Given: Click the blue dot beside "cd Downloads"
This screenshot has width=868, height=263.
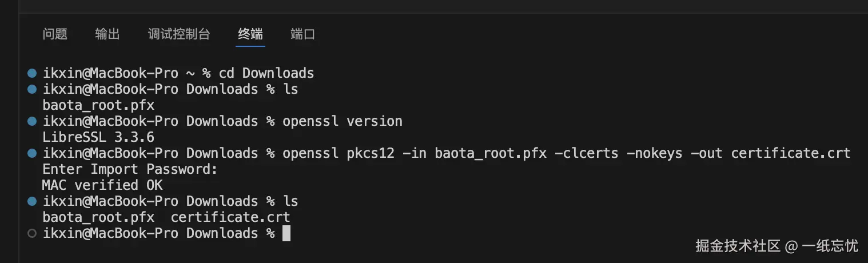Looking at the screenshot, I should [32, 73].
